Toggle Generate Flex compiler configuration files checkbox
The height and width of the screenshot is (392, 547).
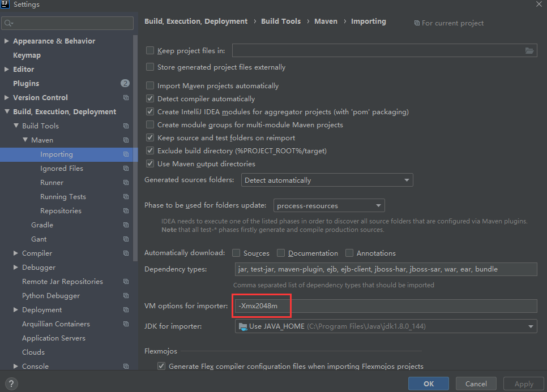161,366
